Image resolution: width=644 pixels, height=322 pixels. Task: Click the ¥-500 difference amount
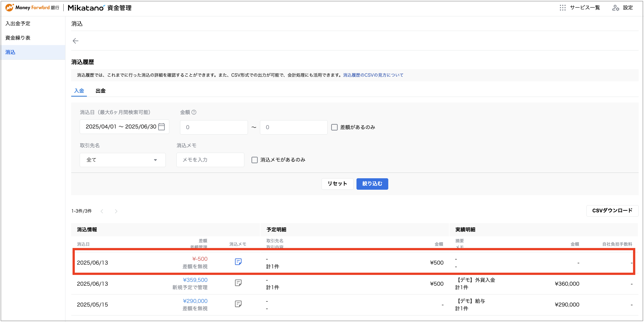[x=200, y=259]
